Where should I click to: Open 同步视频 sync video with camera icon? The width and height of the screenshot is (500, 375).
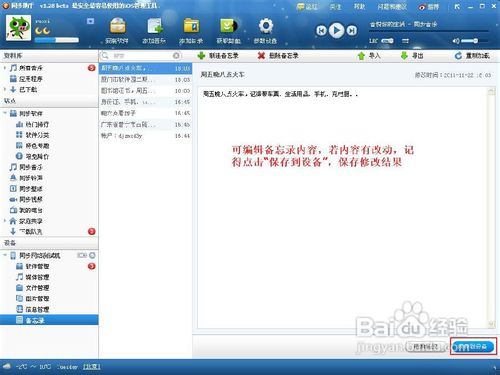tap(26, 199)
